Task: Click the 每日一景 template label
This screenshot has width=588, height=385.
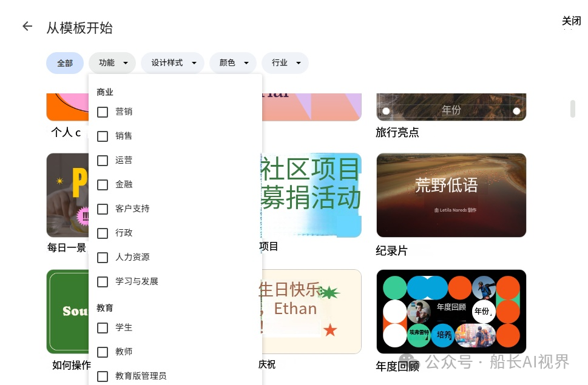Action: click(67, 247)
